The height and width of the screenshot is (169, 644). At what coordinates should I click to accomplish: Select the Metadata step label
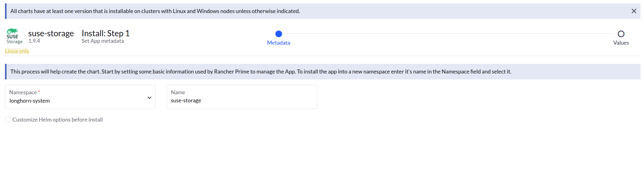pos(279,43)
